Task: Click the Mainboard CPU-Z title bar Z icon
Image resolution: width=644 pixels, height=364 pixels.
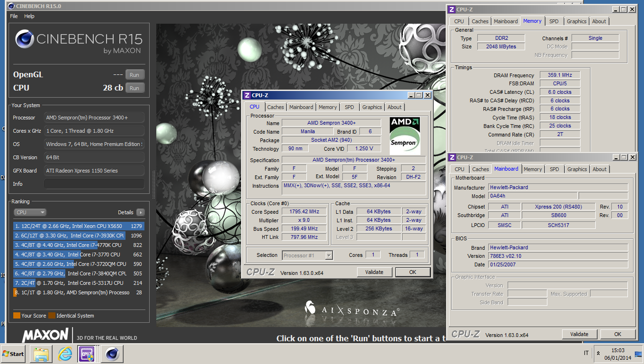Action: coord(452,157)
